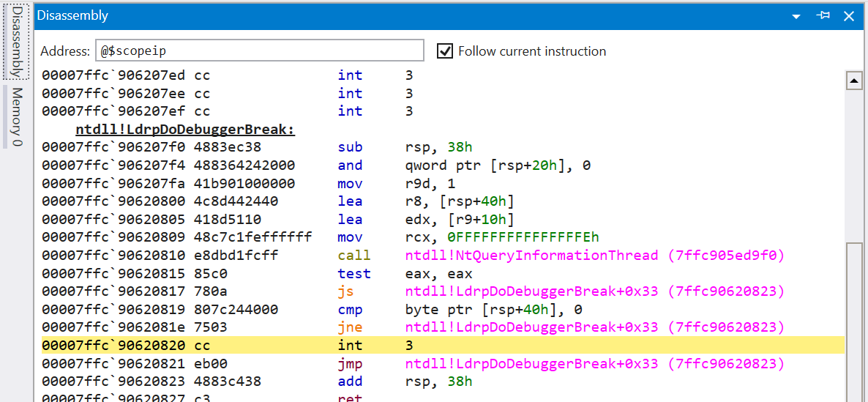Viewport: 868px width, 402px height.
Task: Click the scrollbar up arrow button
Action: (853, 81)
